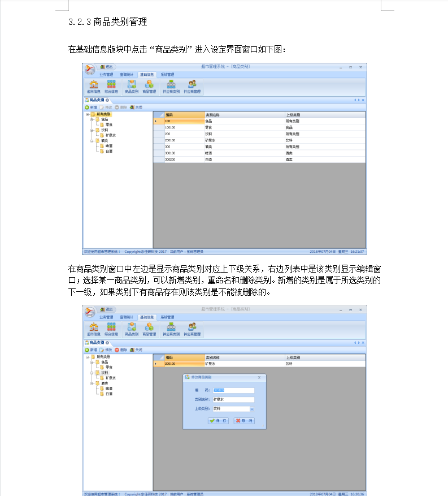Select the 300100 啤酒 row in the table
Image resolution: width=448 pixels, height=496 pixels.
pos(226,153)
